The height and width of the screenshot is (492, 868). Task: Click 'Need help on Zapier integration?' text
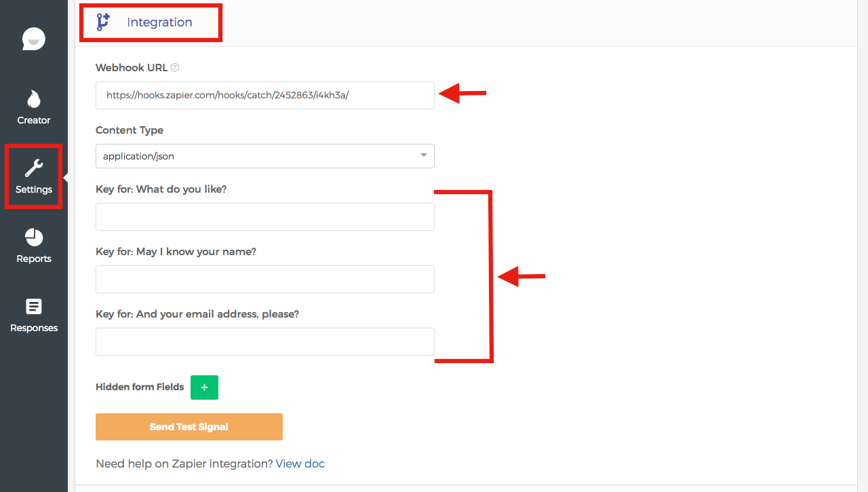[184, 464]
